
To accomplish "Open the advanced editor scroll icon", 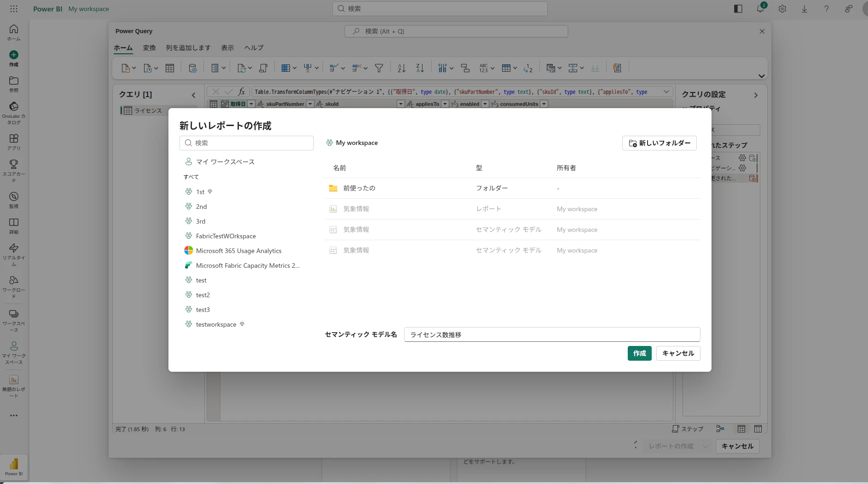I will (263, 68).
